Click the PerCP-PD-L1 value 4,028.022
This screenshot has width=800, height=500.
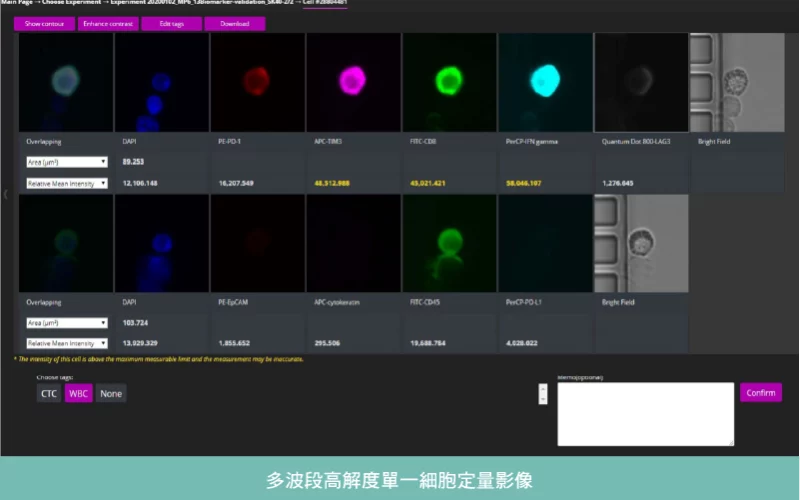click(522, 343)
